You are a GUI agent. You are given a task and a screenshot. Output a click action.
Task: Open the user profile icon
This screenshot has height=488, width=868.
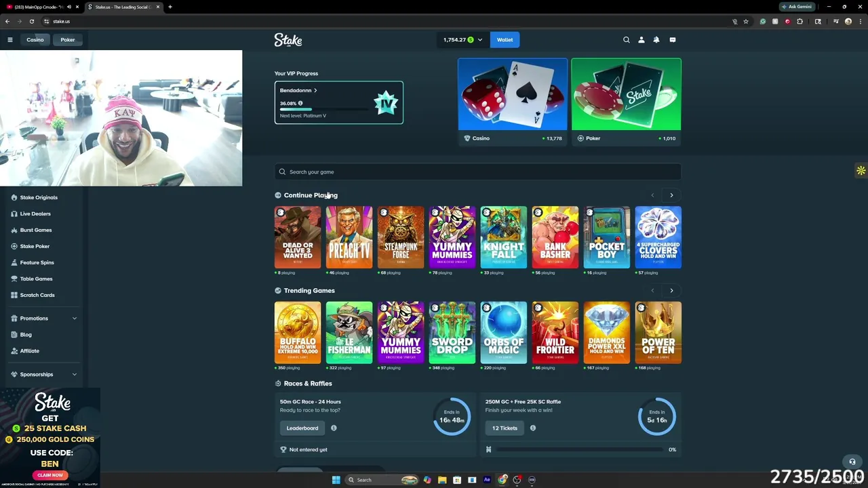click(x=642, y=40)
